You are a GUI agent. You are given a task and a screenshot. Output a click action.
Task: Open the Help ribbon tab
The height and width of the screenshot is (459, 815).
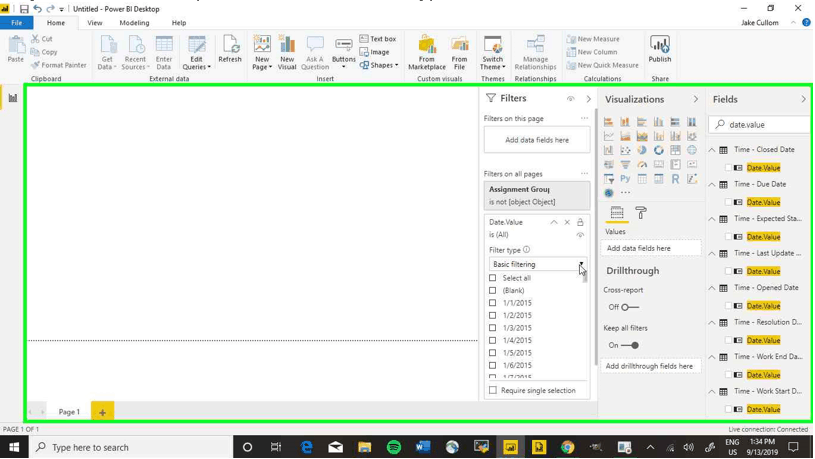click(x=179, y=23)
